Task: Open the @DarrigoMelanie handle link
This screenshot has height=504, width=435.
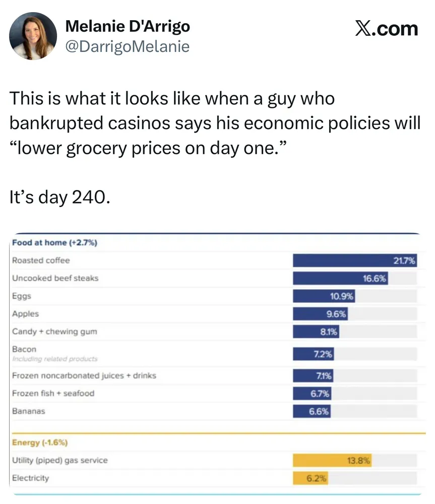Action: [128, 46]
